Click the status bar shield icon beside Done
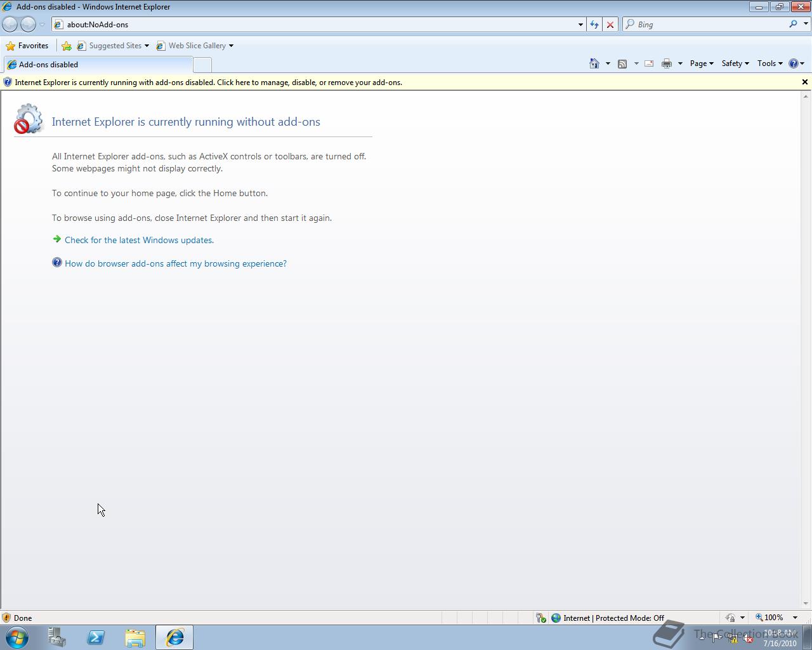812x650 pixels. [6, 618]
